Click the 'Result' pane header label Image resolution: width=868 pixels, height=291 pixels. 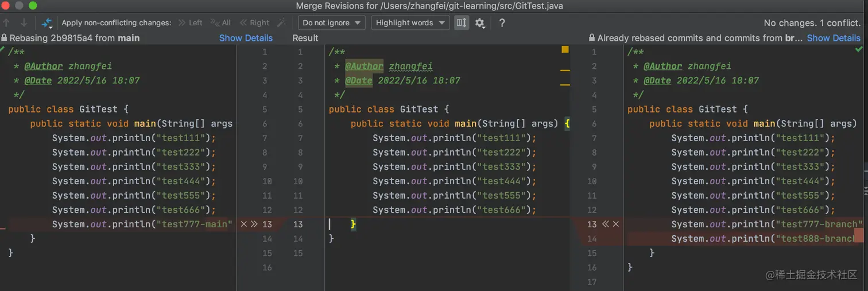click(305, 38)
